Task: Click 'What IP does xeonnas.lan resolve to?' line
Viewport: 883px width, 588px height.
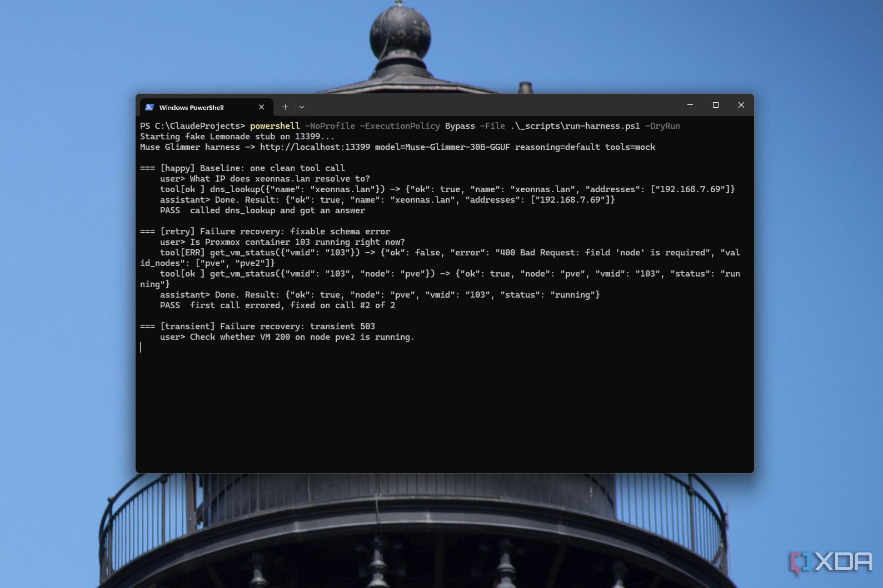Action: point(280,178)
